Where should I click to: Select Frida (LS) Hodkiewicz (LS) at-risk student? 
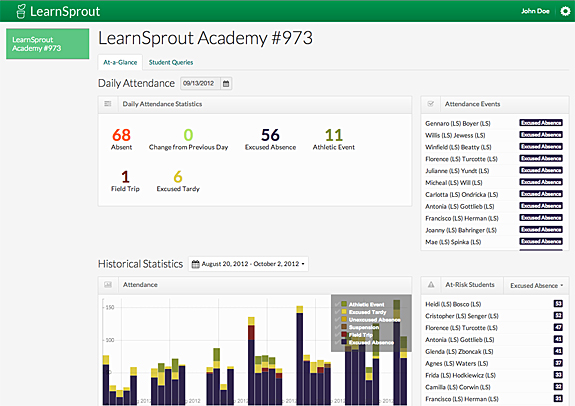pyautogui.click(x=460, y=375)
